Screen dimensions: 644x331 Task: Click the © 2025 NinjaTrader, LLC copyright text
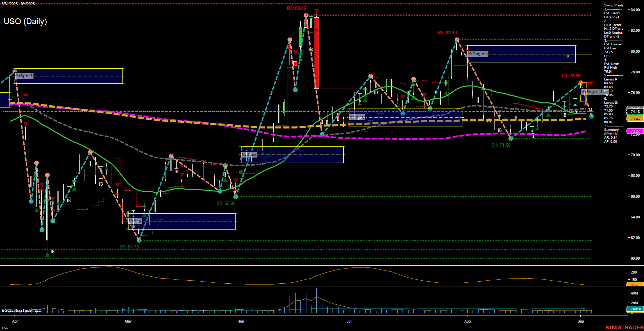22,310
